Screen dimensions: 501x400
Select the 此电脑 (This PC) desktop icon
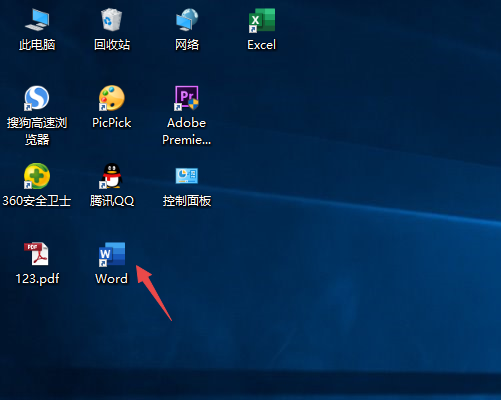(x=37, y=20)
